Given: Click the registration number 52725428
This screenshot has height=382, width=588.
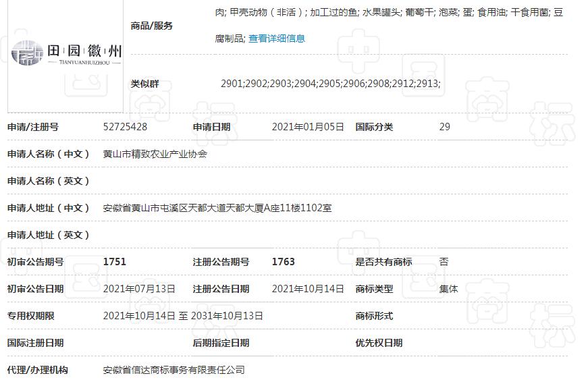Looking at the screenshot, I should (125, 127).
